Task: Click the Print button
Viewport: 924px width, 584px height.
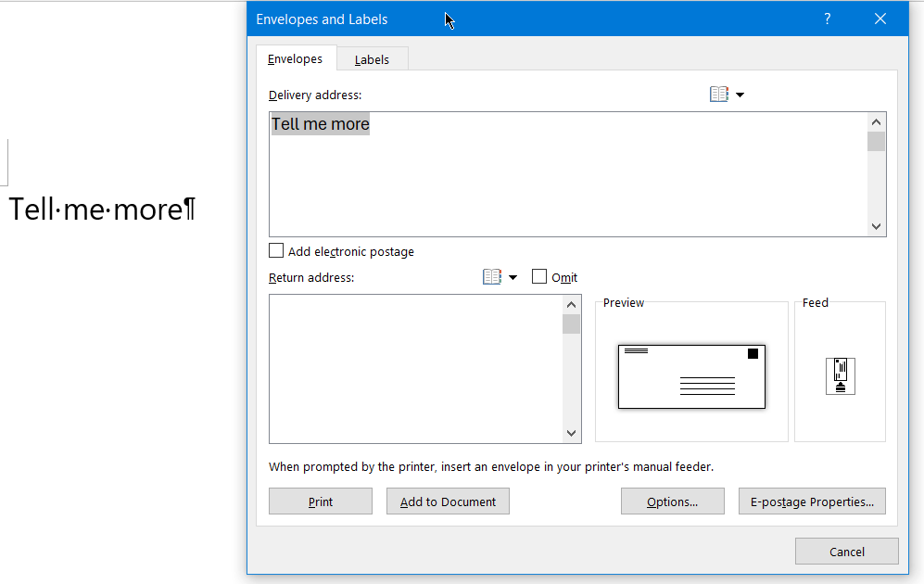Action: 321,501
